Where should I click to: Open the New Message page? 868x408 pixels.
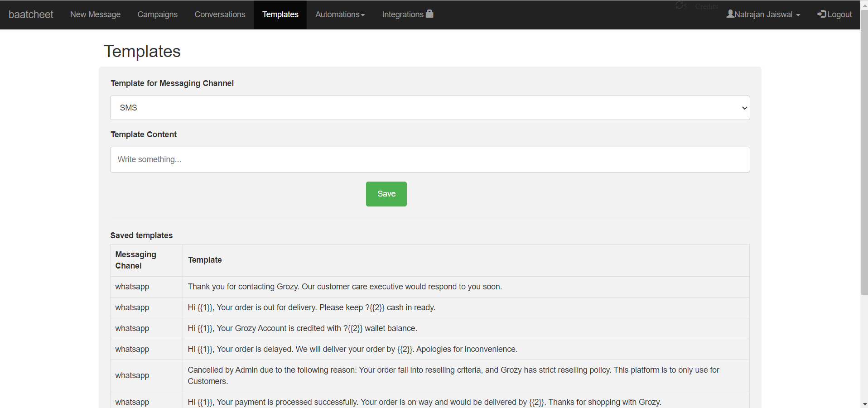(95, 14)
